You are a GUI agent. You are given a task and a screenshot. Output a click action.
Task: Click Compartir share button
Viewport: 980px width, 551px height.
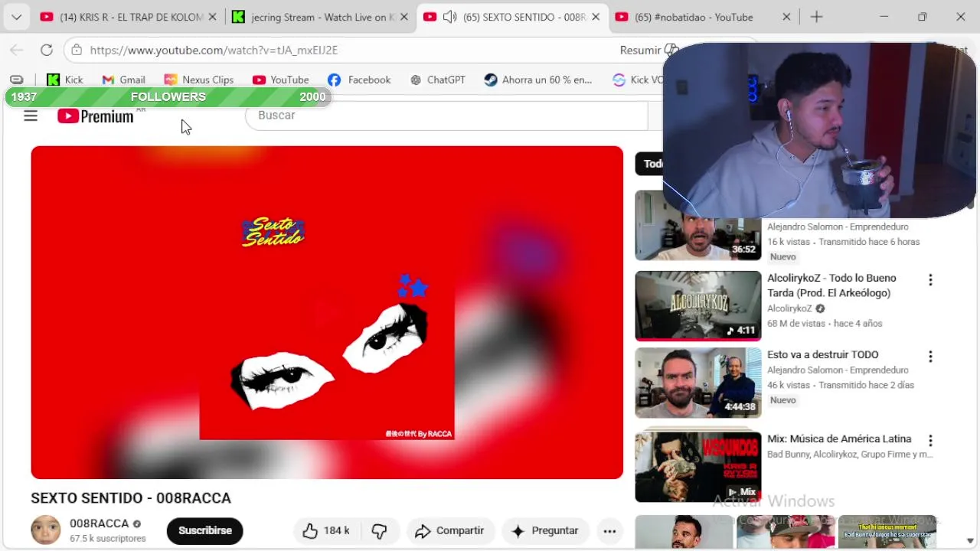[x=450, y=530]
